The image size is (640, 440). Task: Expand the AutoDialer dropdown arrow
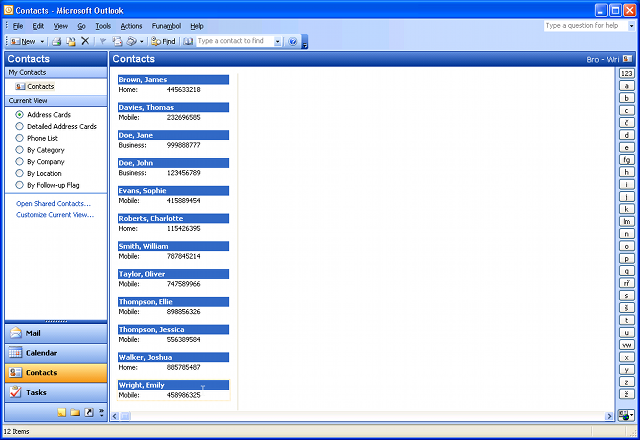point(142,41)
